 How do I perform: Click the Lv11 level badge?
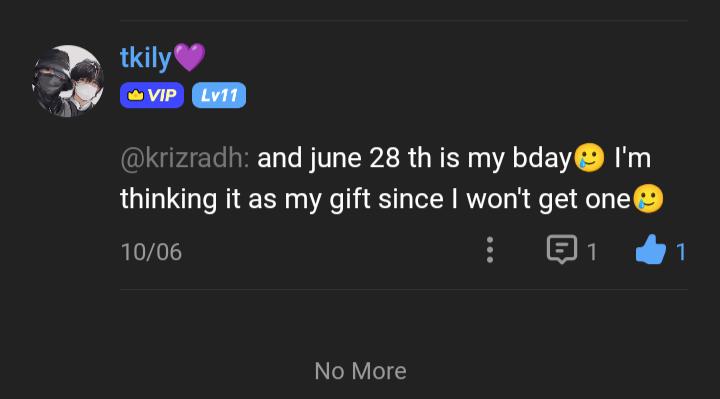219,95
